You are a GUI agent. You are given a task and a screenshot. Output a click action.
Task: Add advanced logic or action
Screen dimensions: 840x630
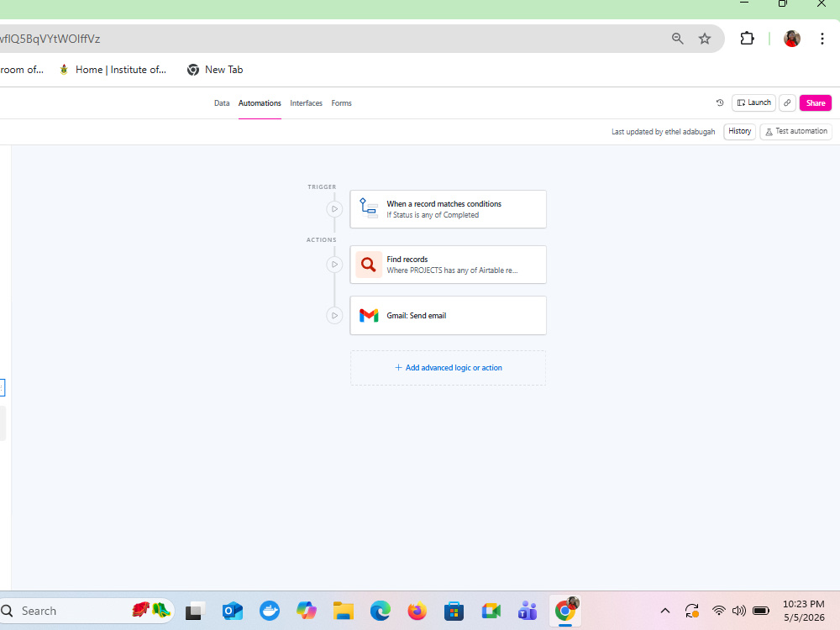tap(448, 368)
